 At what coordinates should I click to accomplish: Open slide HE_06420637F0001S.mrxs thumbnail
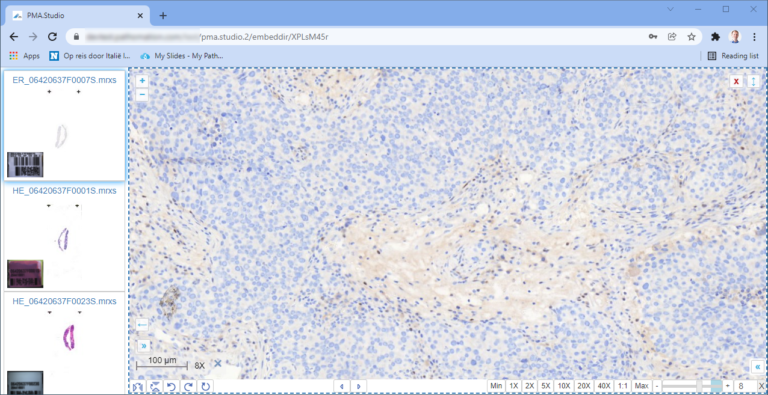(64, 236)
